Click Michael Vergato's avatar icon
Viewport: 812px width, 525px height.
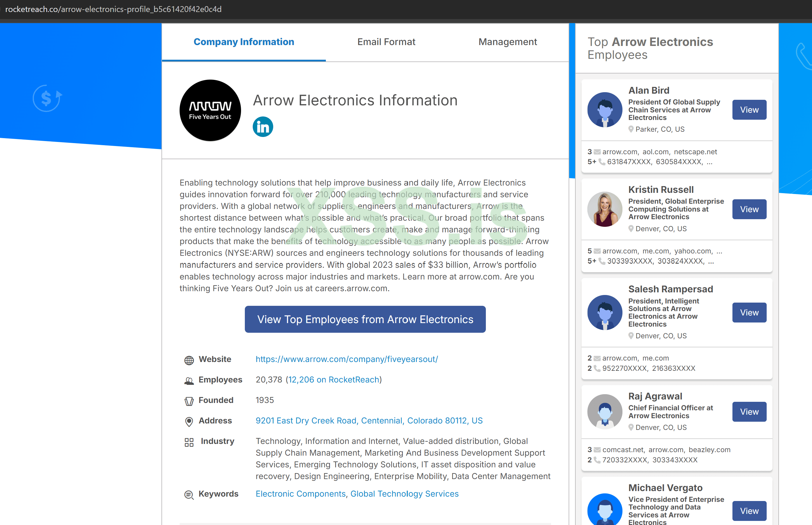tap(605, 510)
